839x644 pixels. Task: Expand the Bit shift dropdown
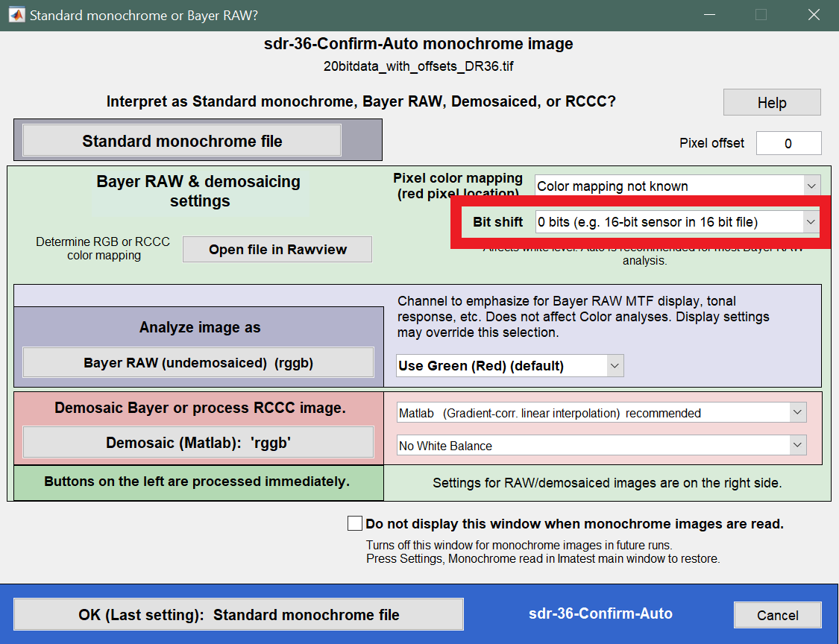coord(677,222)
